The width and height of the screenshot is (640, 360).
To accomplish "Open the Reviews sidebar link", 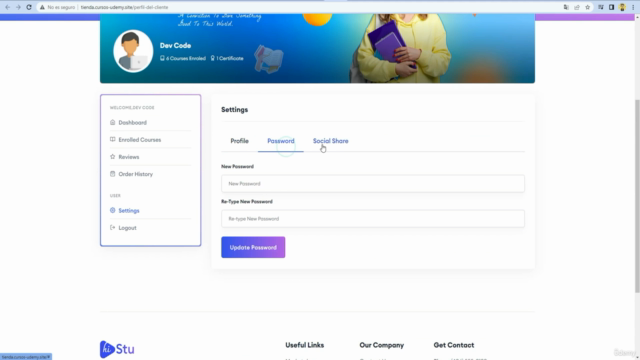I will pos(129,157).
